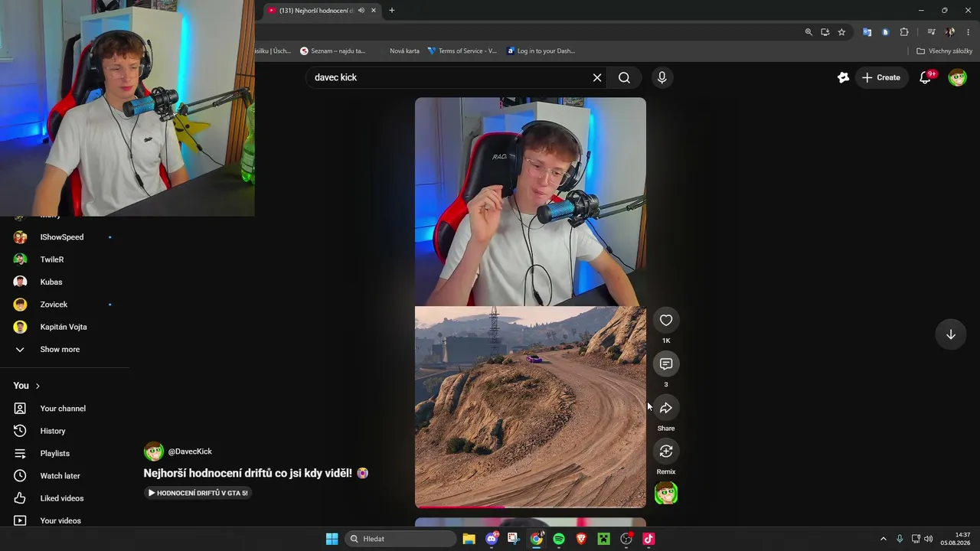Open the Chrome profile avatar

click(950, 32)
